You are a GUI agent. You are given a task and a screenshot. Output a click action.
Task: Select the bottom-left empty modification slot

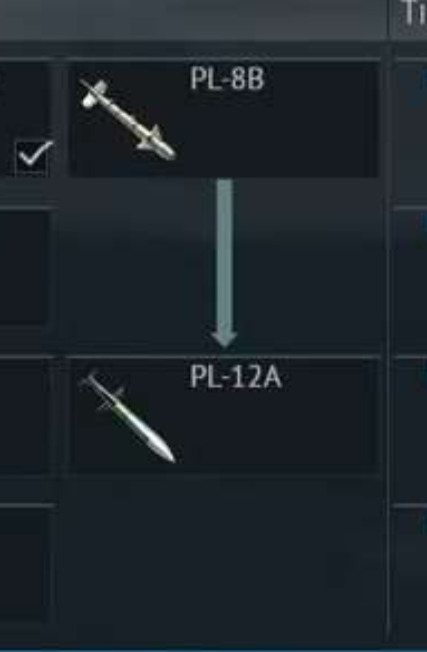pyautogui.click(x=25, y=566)
